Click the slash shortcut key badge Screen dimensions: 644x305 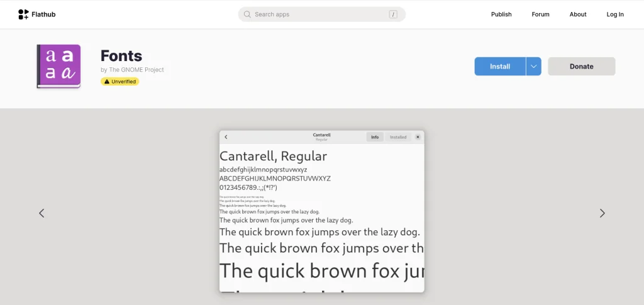[x=393, y=14]
